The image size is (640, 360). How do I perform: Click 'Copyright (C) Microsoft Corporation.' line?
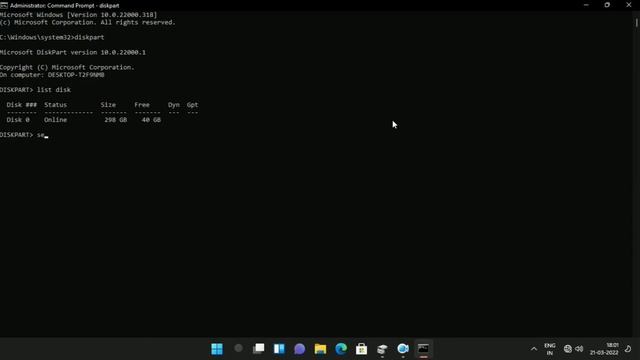coord(67,67)
